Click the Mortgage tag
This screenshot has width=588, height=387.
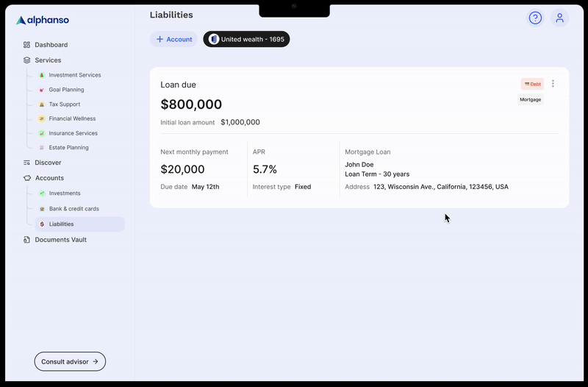530,99
